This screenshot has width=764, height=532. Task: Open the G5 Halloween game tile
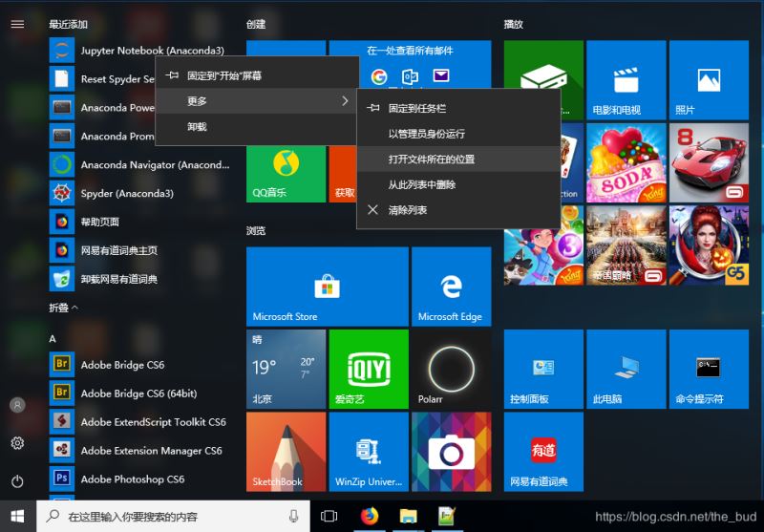coord(709,245)
